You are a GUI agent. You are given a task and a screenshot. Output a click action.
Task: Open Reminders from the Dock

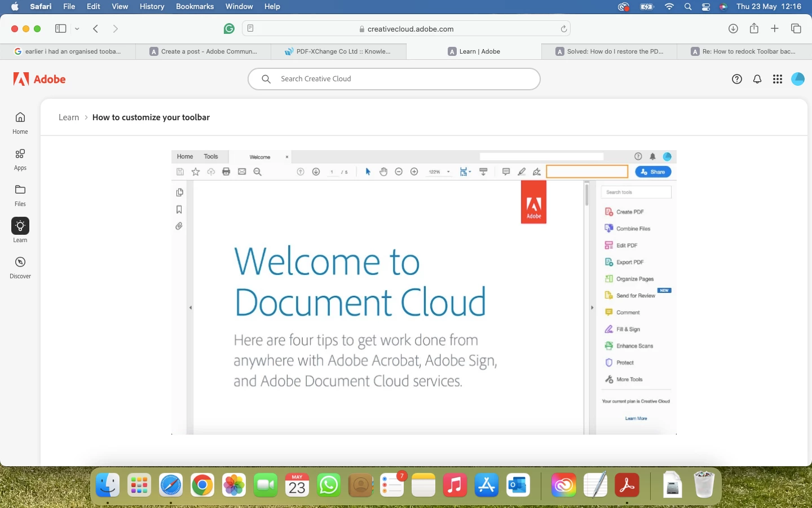(x=392, y=484)
